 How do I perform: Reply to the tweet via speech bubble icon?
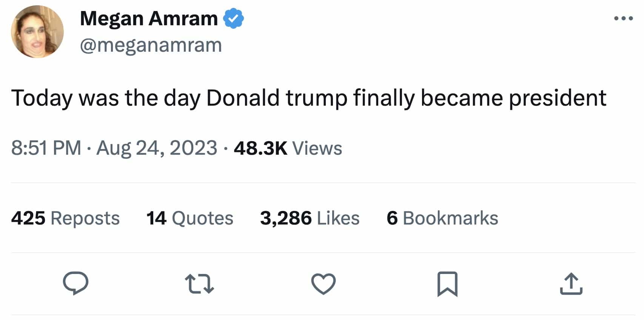pyautogui.click(x=75, y=283)
